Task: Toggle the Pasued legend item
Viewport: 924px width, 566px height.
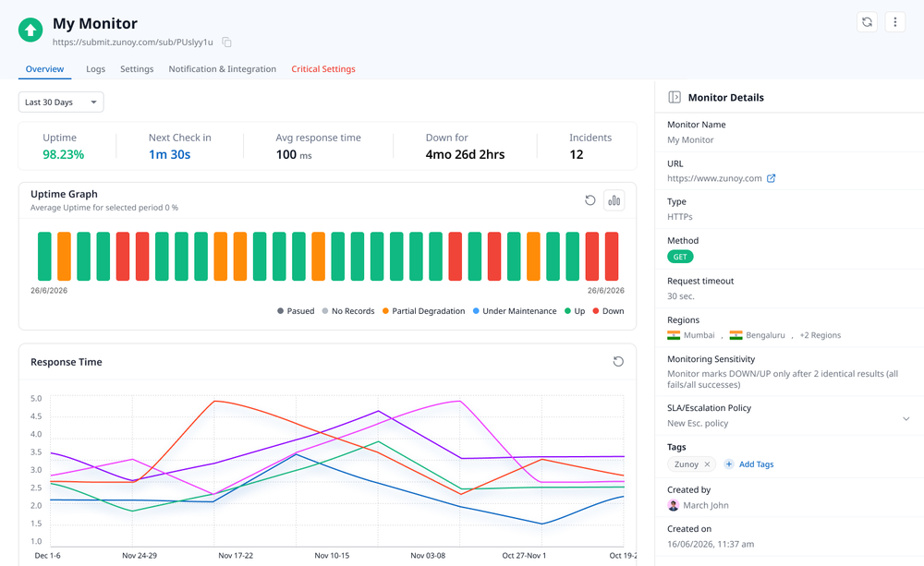Action: coord(296,311)
